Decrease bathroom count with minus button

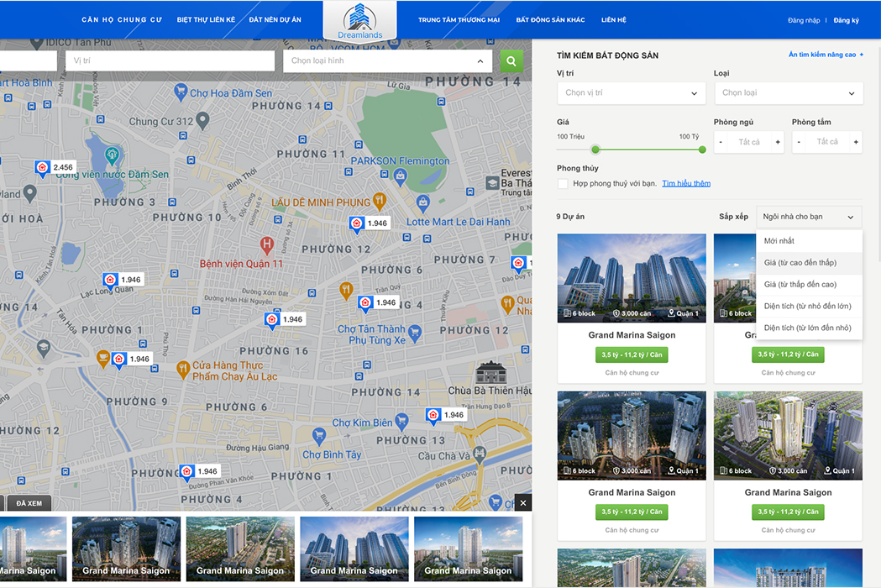coord(799,142)
